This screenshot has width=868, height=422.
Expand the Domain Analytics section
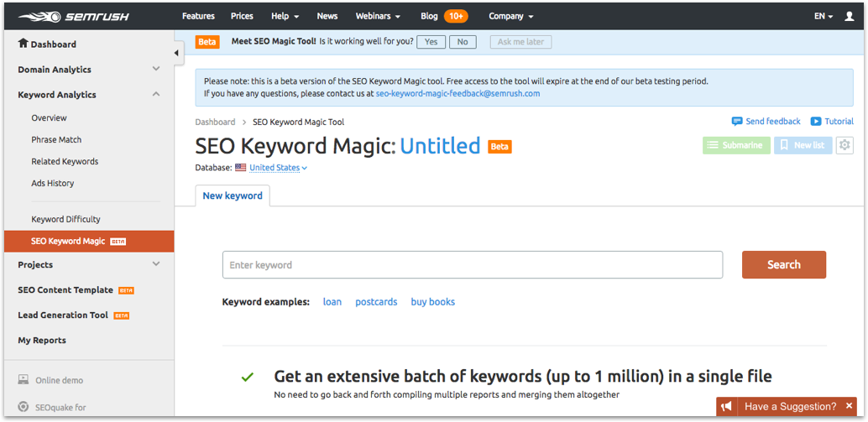point(156,70)
